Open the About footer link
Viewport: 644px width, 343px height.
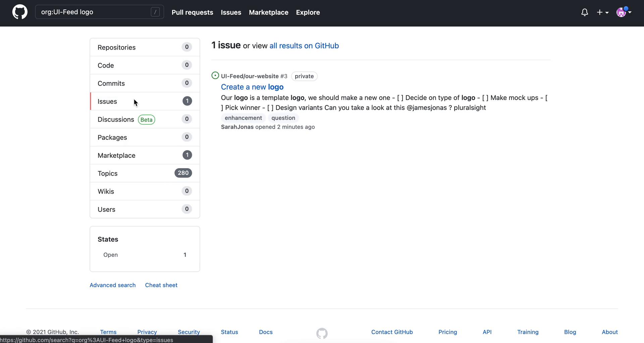click(x=610, y=332)
